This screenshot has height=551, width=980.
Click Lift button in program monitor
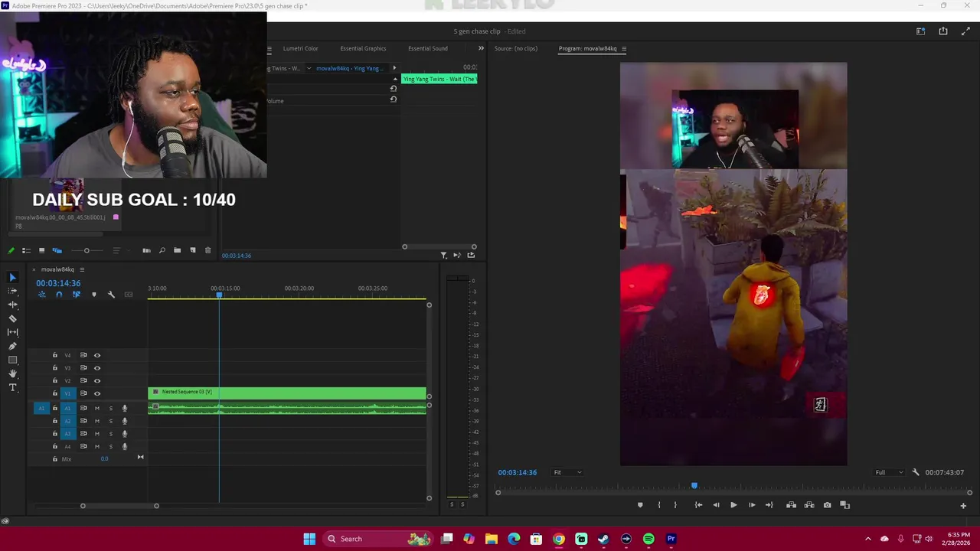tap(791, 505)
